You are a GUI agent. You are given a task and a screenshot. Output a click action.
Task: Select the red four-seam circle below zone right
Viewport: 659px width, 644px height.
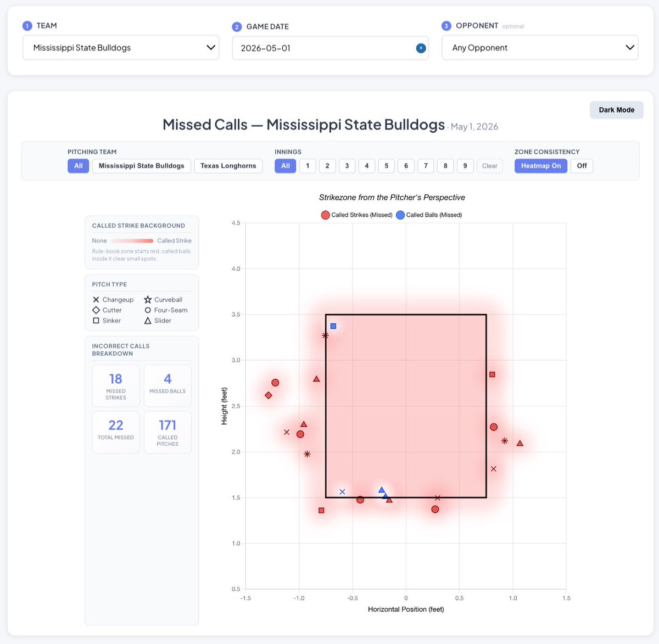pos(435,509)
